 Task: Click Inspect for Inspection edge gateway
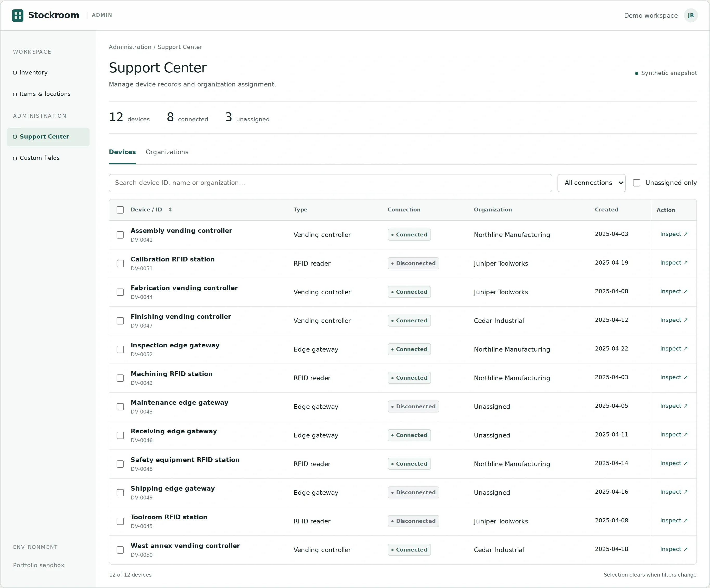pyautogui.click(x=674, y=349)
